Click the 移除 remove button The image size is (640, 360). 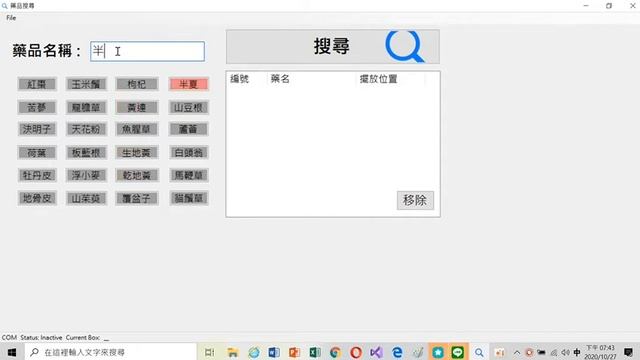(415, 200)
